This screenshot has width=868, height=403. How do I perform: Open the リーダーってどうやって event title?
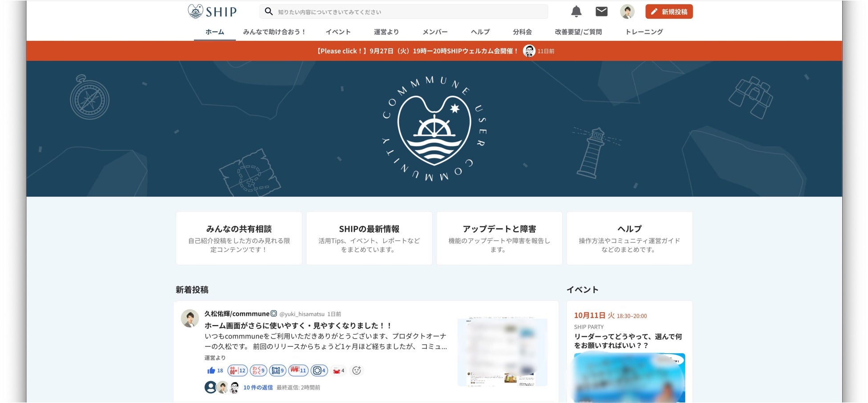coord(628,341)
